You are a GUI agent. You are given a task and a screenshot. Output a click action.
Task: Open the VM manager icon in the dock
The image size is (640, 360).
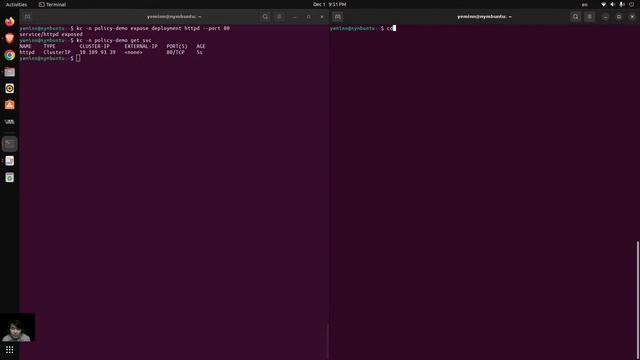(x=9, y=122)
